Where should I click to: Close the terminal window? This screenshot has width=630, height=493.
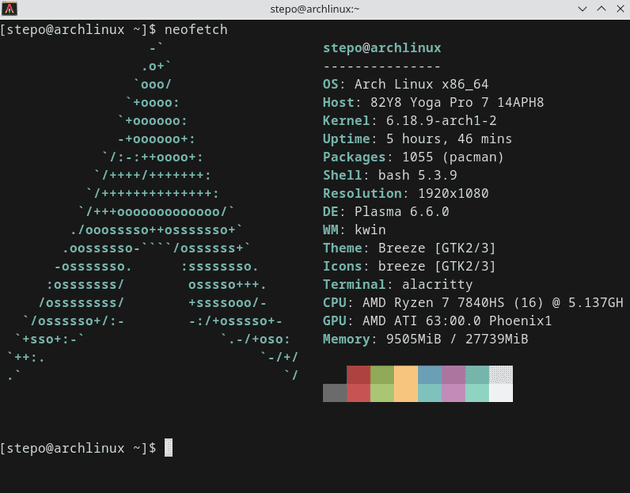[620, 9]
